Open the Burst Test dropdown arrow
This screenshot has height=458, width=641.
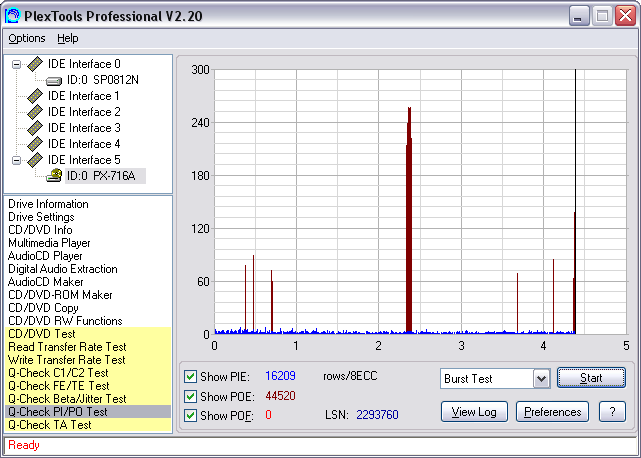541,379
